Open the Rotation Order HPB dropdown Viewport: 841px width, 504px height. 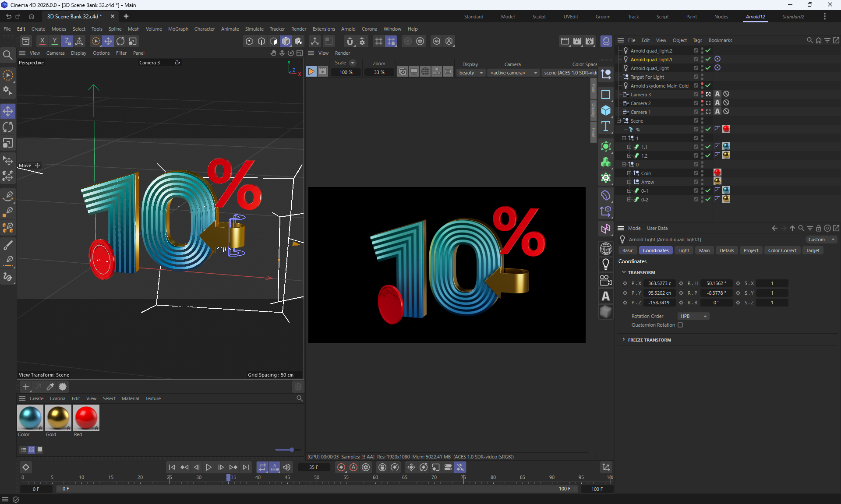pyautogui.click(x=693, y=316)
